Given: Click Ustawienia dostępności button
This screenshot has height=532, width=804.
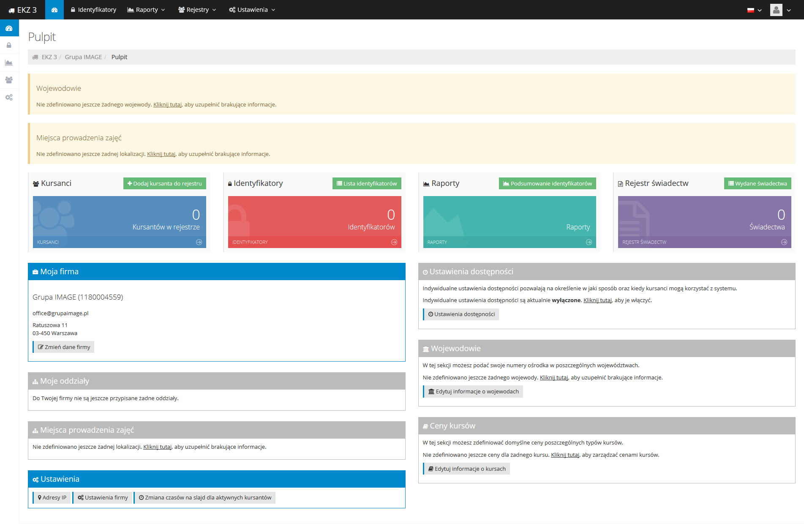Looking at the screenshot, I should point(461,314).
